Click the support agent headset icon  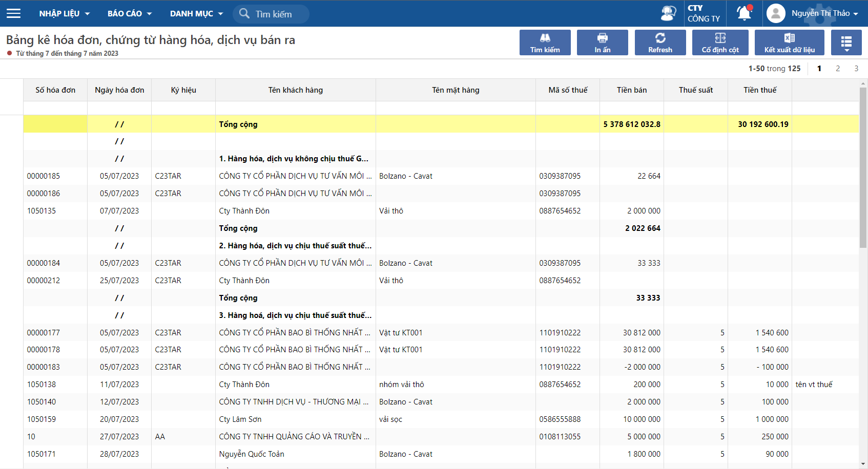pyautogui.click(x=668, y=13)
